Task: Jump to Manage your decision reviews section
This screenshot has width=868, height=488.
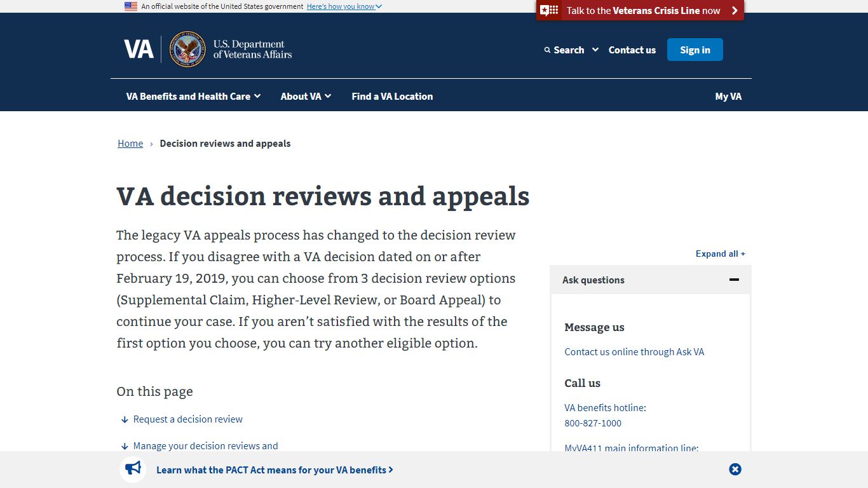Action: (x=205, y=446)
